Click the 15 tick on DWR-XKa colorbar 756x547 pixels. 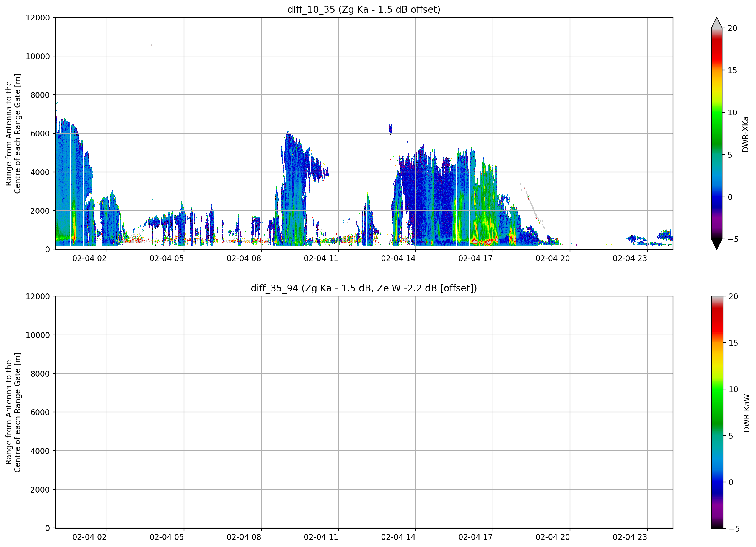[x=732, y=71]
